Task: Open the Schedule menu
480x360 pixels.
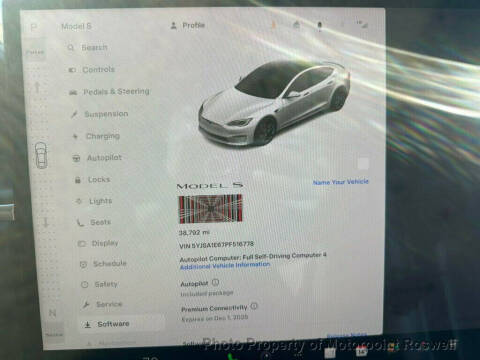Action: click(x=103, y=264)
